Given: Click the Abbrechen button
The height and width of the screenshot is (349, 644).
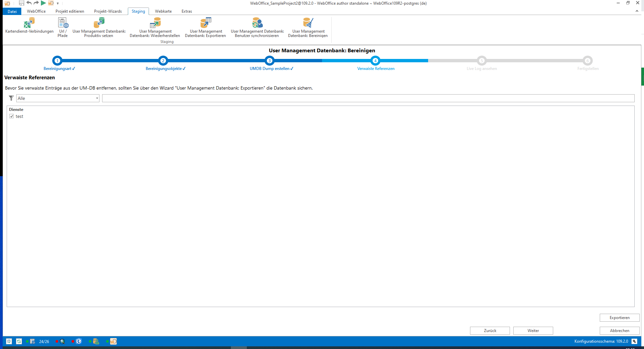Looking at the screenshot, I should point(619,331).
